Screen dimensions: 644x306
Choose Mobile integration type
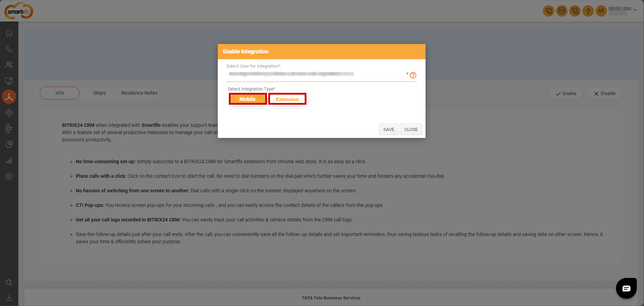248,99
